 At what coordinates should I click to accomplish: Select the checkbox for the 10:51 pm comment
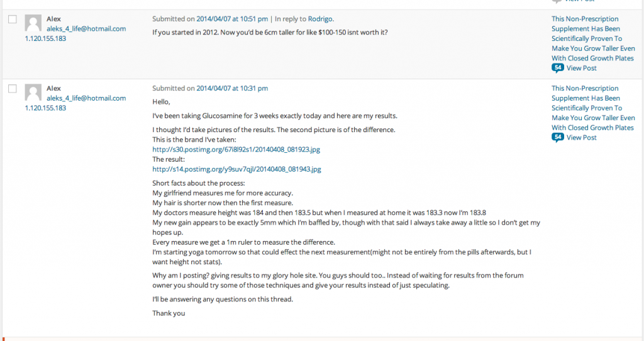13,19
